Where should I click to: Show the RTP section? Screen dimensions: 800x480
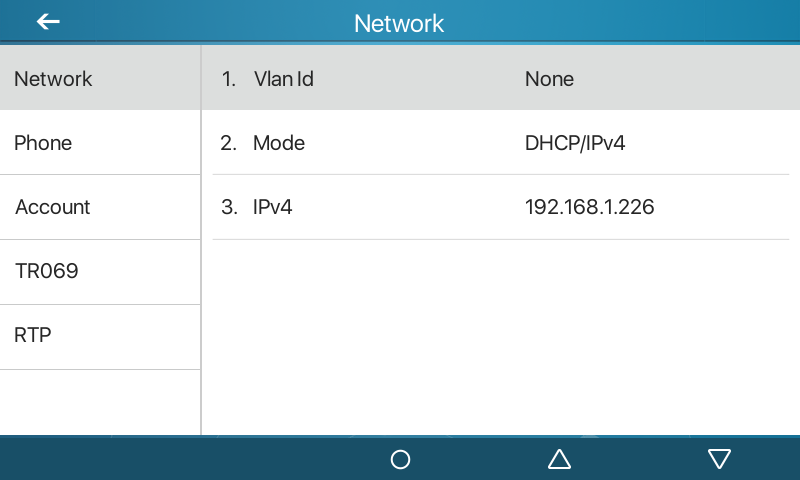100,337
